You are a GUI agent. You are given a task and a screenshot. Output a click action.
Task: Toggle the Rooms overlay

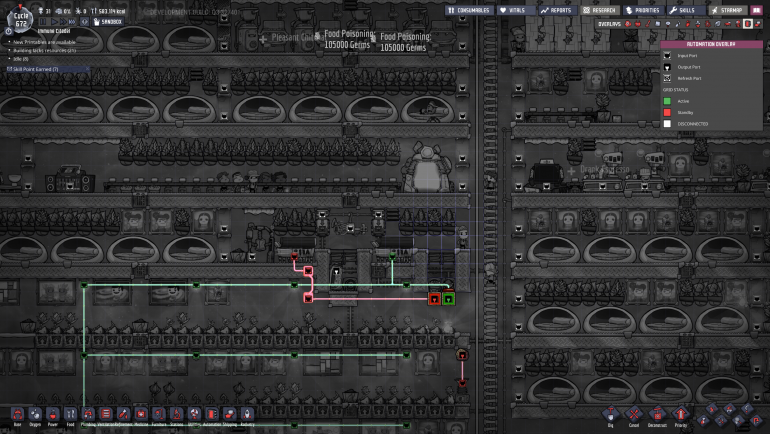pyautogui.click(x=727, y=24)
